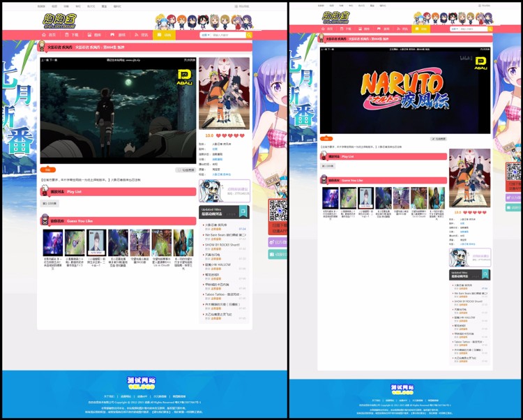The height and width of the screenshot is (420, 523).
Task: Click the yellow search magnifier on right page
Action: pyautogui.click(x=490, y=29)
